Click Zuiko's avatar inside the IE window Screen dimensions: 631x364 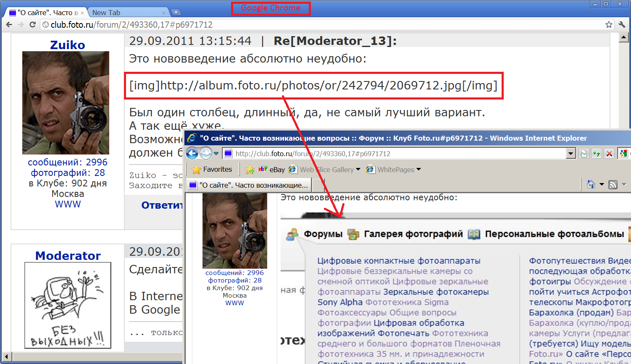pos(235,231)
